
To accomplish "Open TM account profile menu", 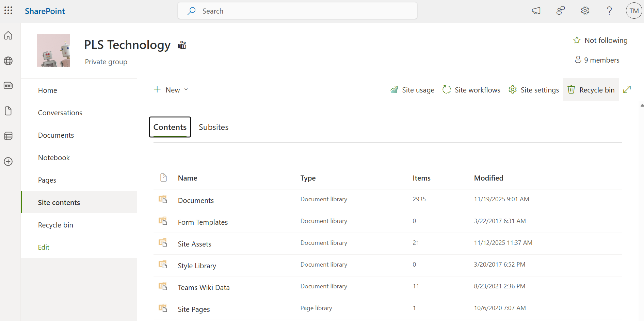I will tap(634, 11).
